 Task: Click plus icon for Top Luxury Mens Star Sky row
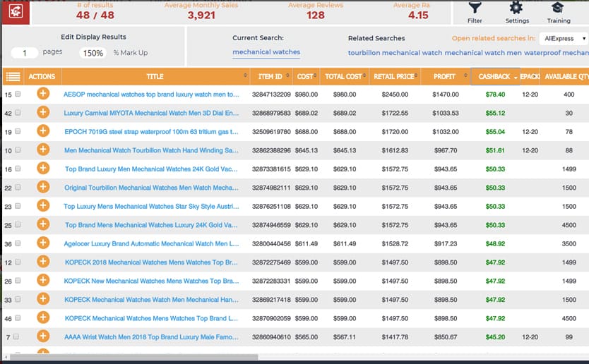pos(43,205)
